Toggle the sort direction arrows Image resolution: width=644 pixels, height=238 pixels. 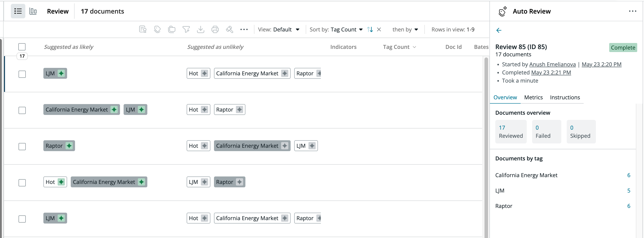[370, 30]
